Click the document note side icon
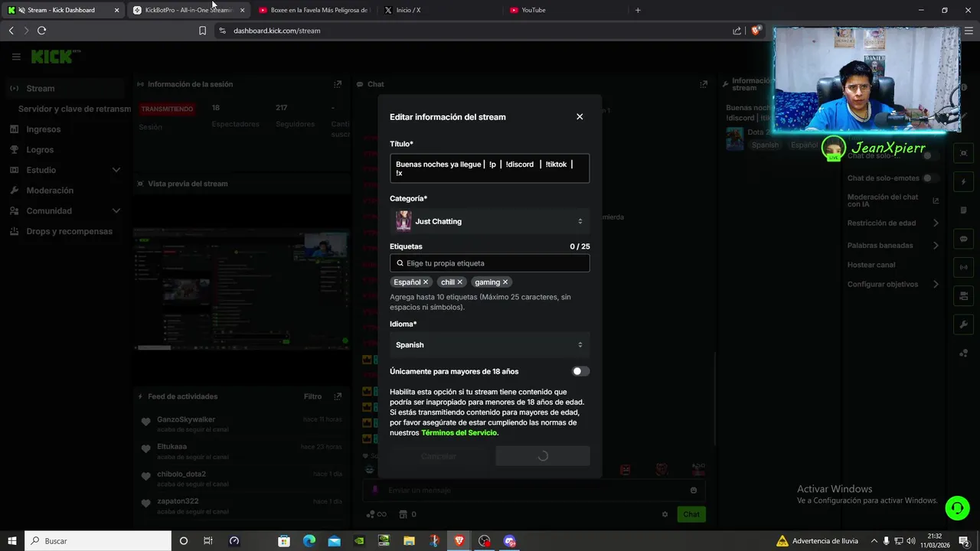 tap(963, 210)
